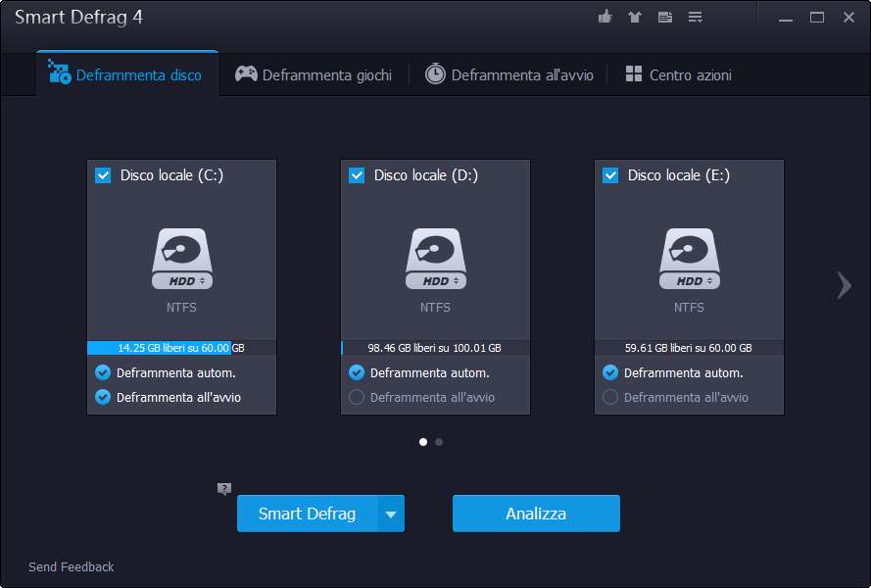Open the options menu list icon

(x=696, y=17)
